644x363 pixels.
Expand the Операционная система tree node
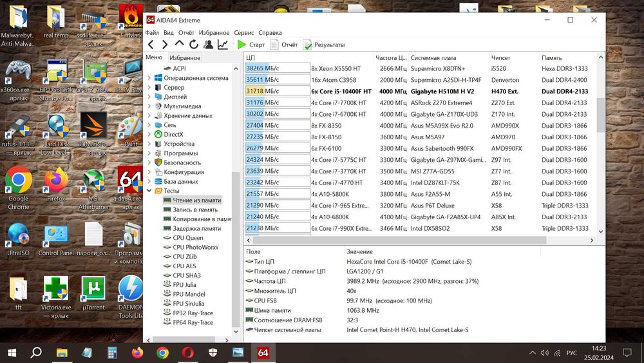149,78
